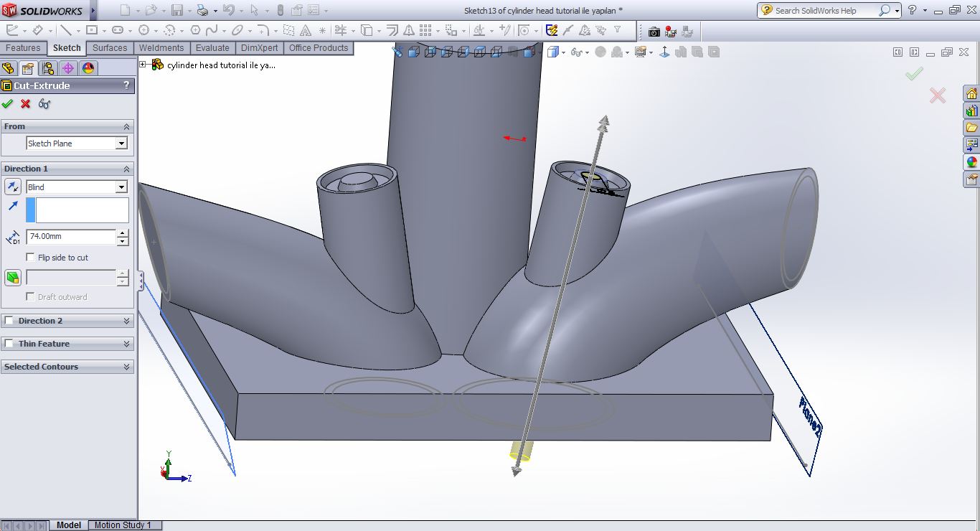980x531 pixels.
Task: Expand the cylinder head tutorial tree node
Action: pos(143,65)
